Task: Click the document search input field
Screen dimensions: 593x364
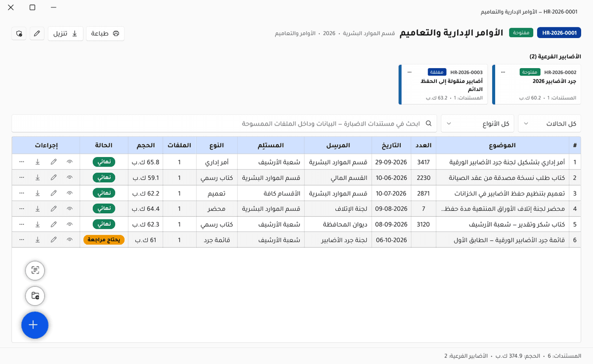Action: [224, 123]
